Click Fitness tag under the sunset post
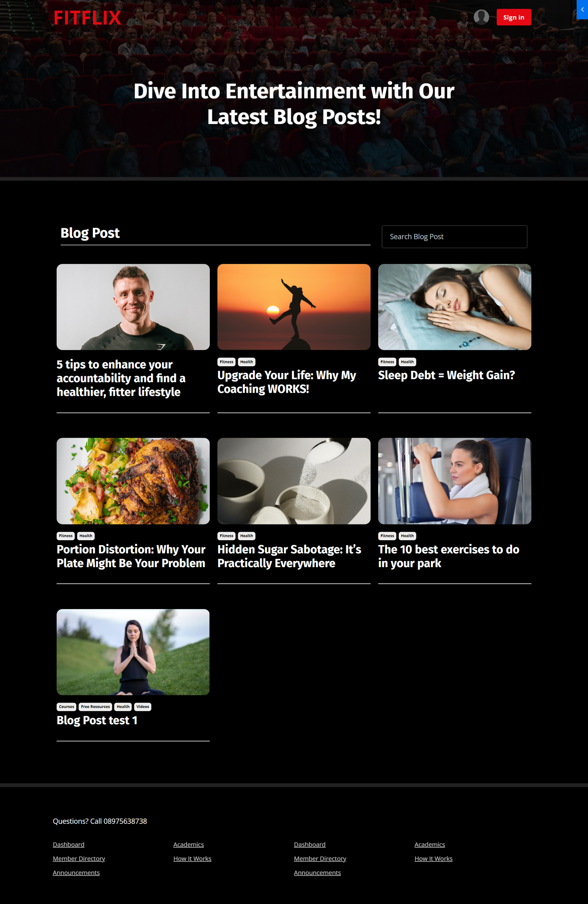Screen dimensions: 588x904 tap(226, 362)
